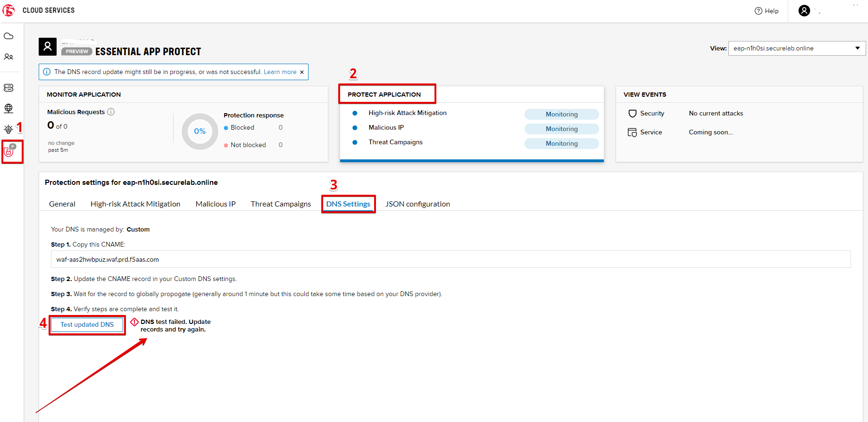Click the No current attacks text
The height and width of the screenshot is (422, 868).
[x=716, y=113]
